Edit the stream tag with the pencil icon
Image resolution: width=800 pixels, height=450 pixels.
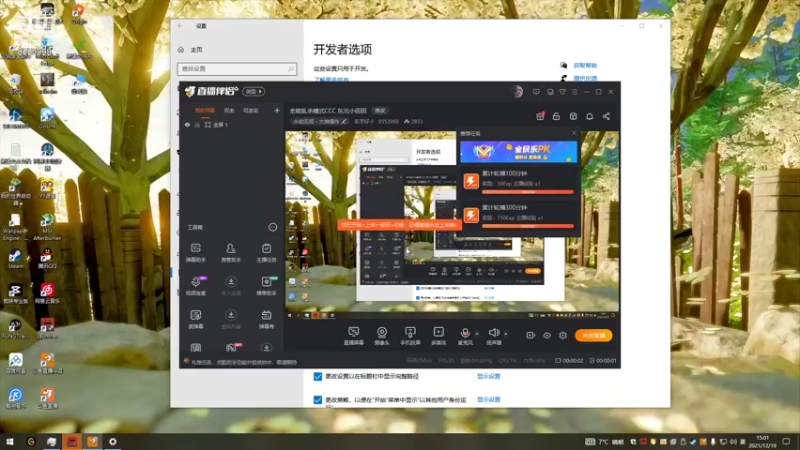344,121
